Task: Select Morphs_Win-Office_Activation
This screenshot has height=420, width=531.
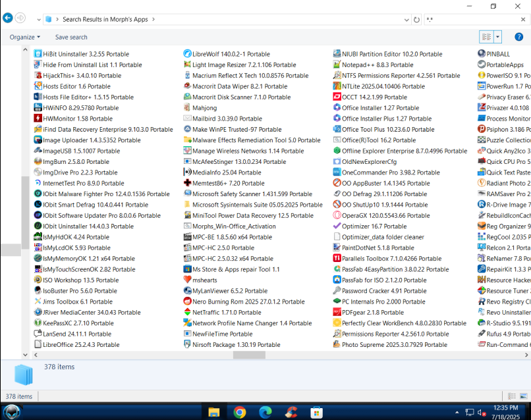Action: 234,226
